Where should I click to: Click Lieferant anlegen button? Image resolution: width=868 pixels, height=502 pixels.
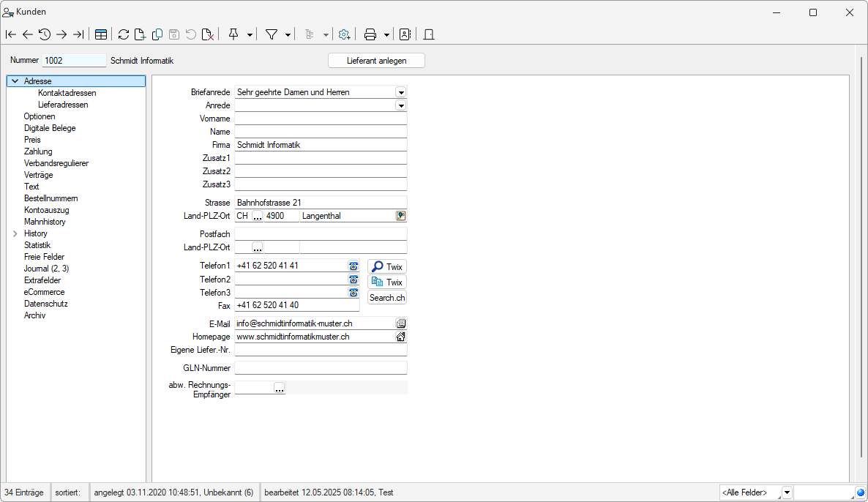point(376,61)
